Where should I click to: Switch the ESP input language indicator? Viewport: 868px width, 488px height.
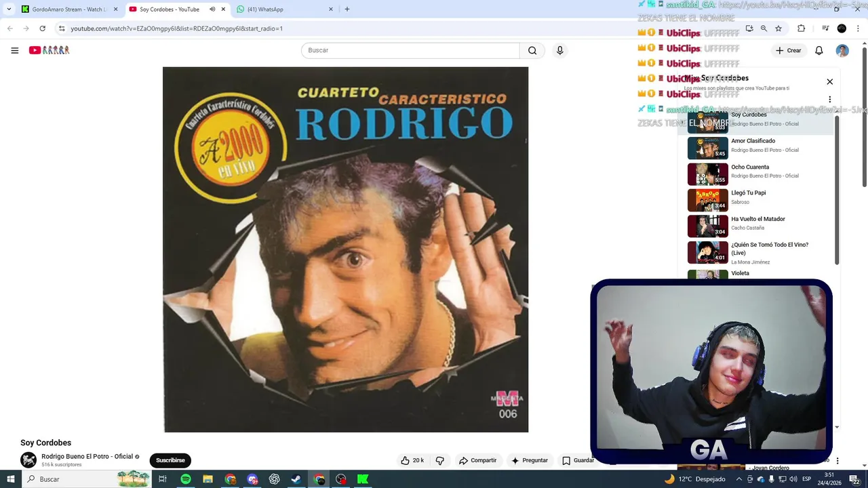click(x=806, y=479)
